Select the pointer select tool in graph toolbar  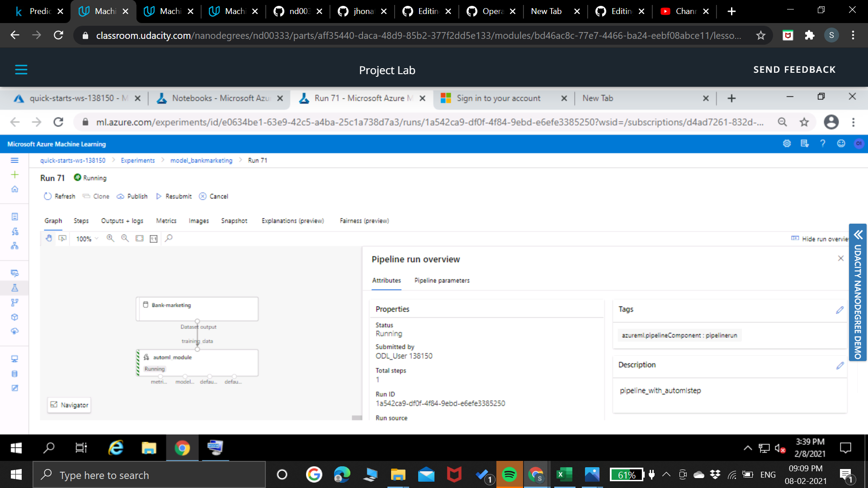click(62, 238)
